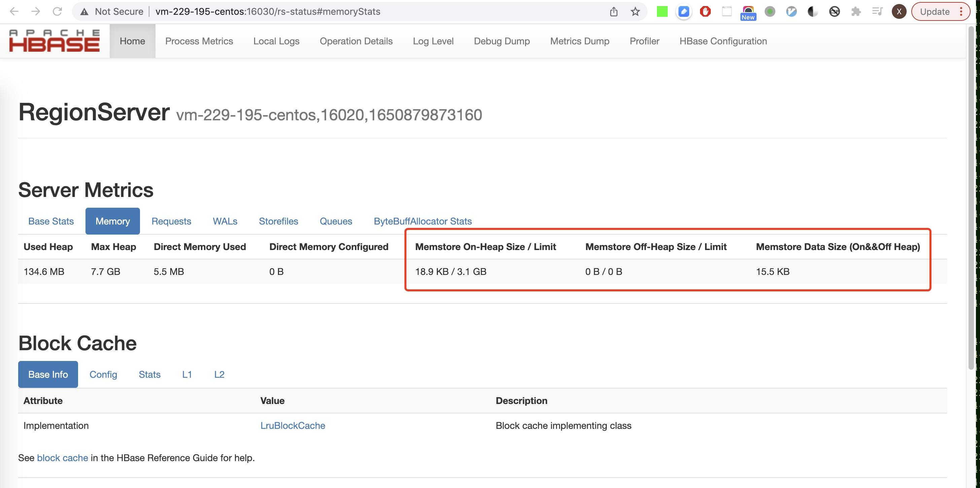
Task: Open the LruBlockCache link
Action: click(292, 425)
